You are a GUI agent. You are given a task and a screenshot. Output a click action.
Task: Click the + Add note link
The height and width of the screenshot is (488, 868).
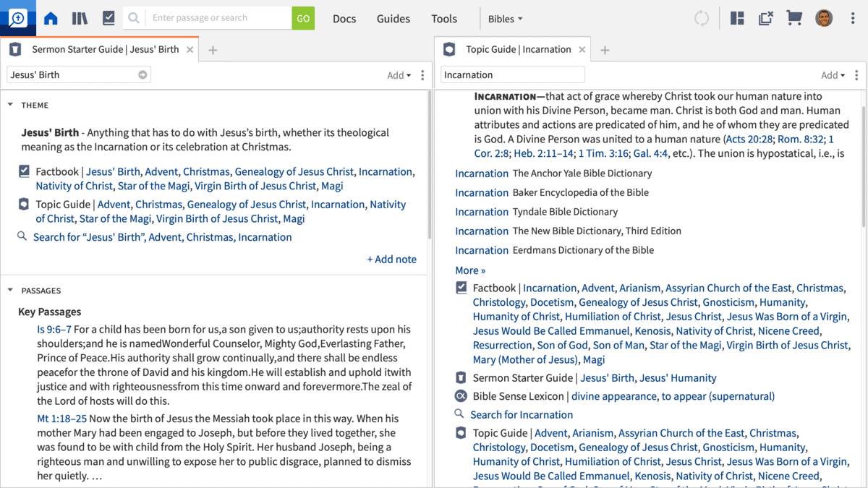coord(391,260)
